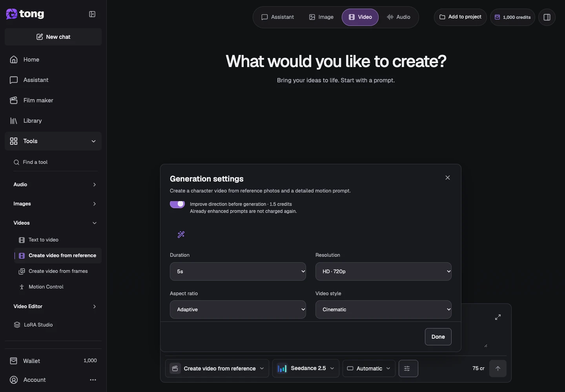Open Film maker from sidebar
This screenshot has height=392, width=565.
click(x=53, y=100)
